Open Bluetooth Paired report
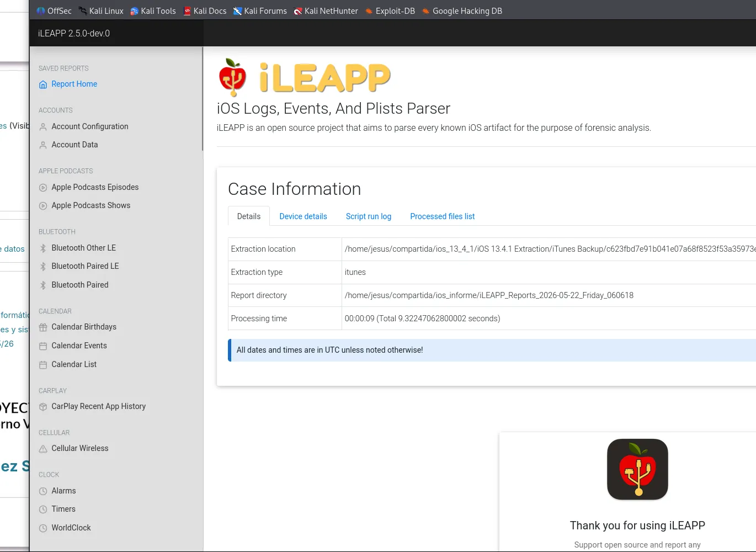 pos(80,285)
